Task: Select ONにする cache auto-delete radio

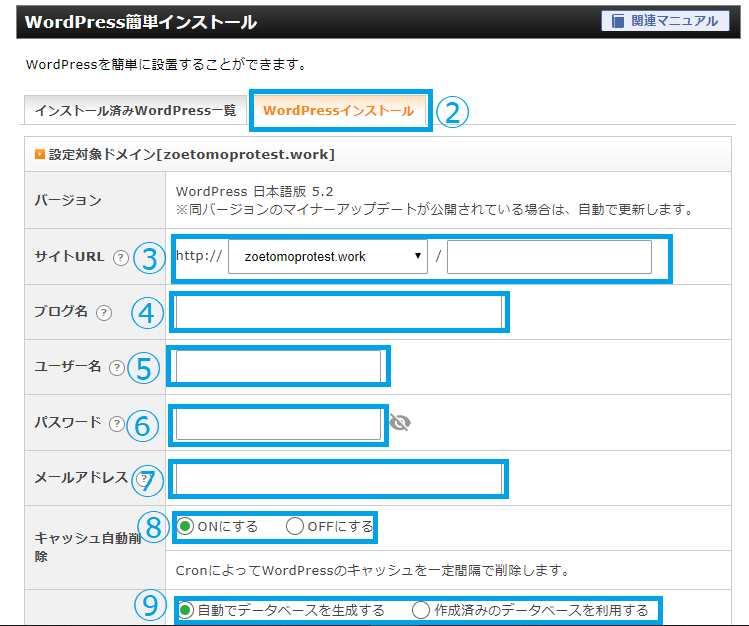Action: [185, 526]
